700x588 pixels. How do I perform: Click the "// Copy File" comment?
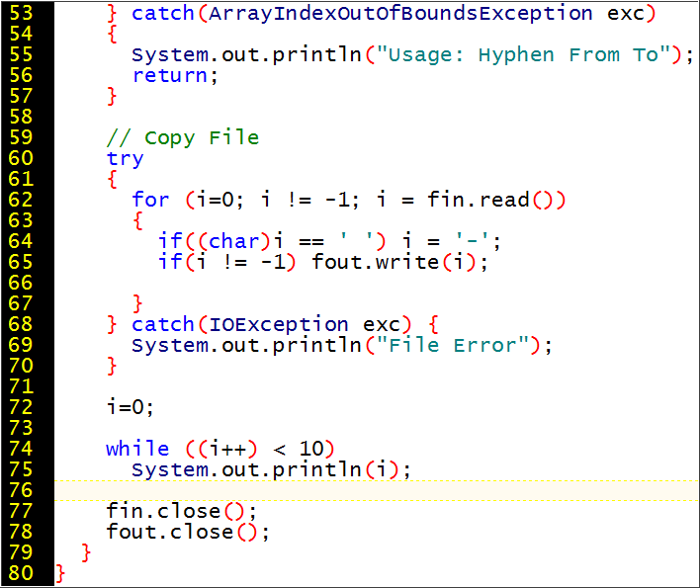coord(183,137)
